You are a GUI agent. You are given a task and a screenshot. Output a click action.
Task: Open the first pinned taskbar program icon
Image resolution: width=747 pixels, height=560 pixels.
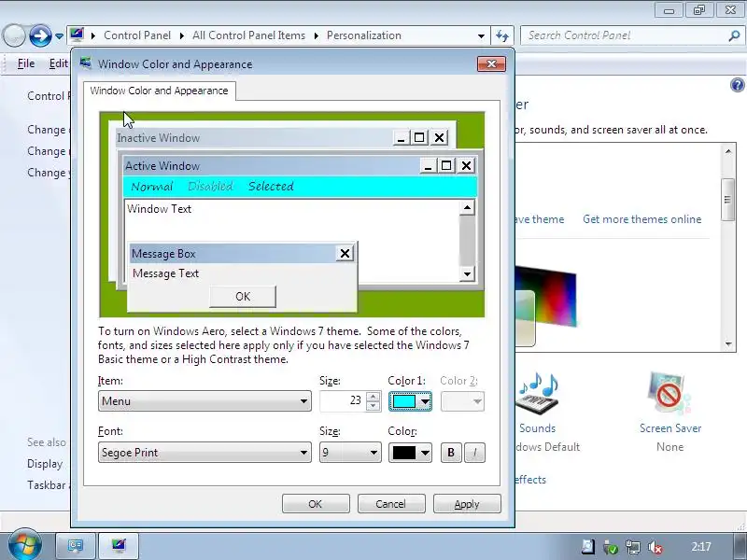(76, 546)
